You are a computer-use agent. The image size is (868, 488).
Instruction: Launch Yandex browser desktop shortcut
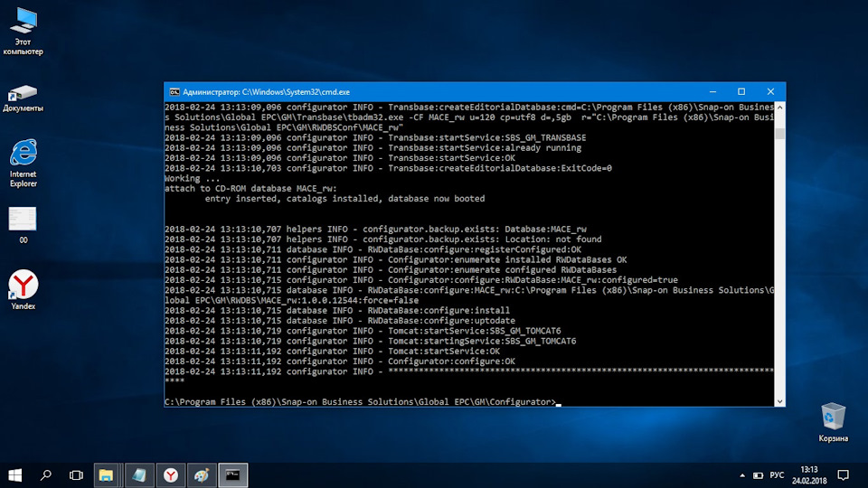(x=23, y=289)
